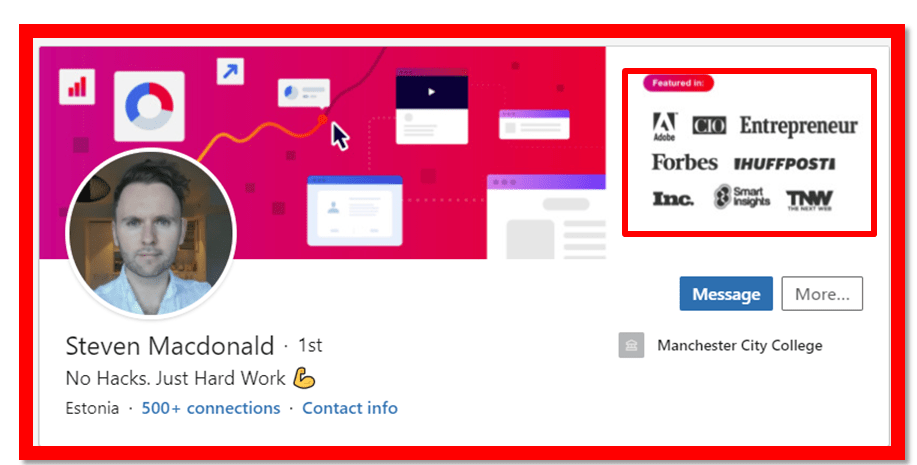Open the Contact info link
917x465 pixels.
(x=350, y=408)
